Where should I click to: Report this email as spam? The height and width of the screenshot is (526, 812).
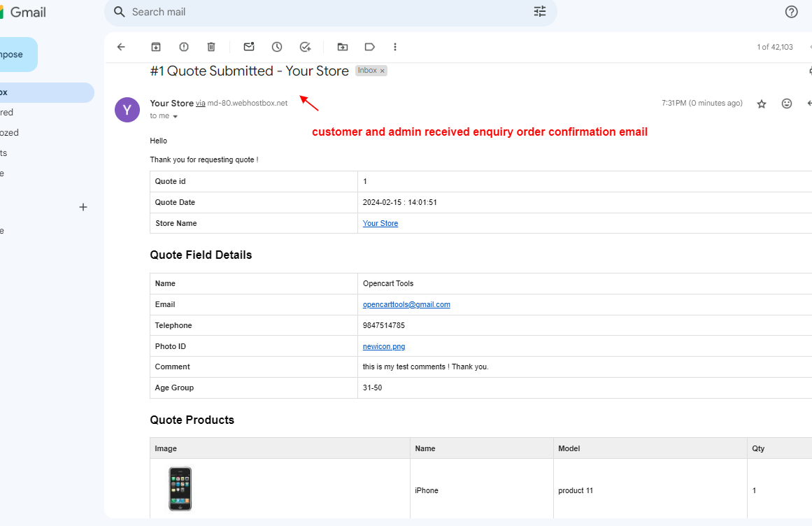tap(184, 47)
